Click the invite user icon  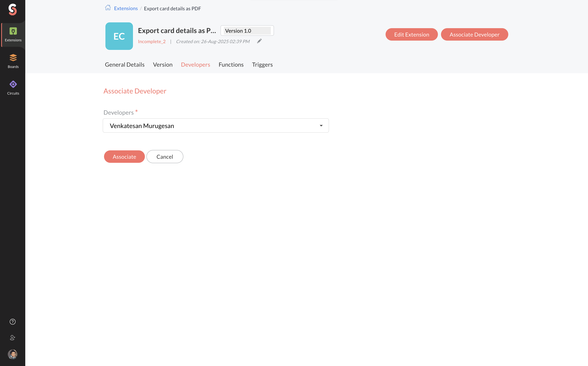(13, 337)
